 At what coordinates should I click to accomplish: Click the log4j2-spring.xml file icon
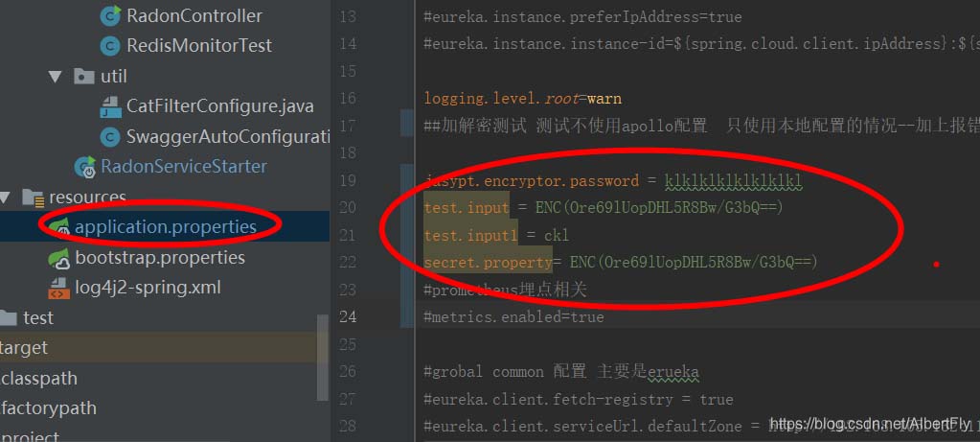(59, 288)
